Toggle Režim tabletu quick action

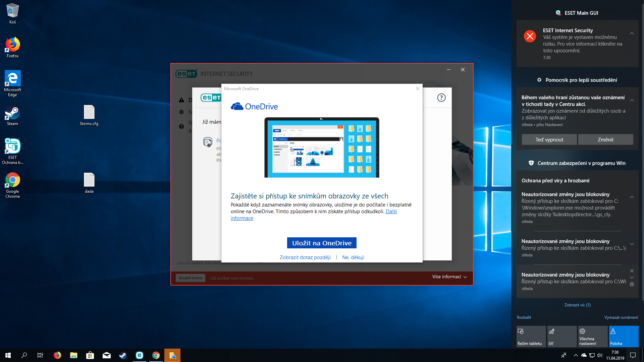point(531,337)
